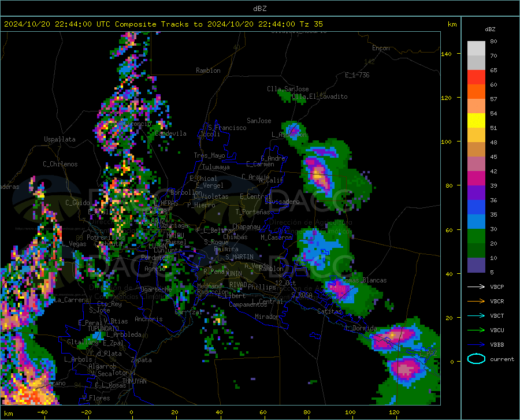The image size is (520, 420).
Task: Select the S_MARTIN town label
Action: [239, 257]
